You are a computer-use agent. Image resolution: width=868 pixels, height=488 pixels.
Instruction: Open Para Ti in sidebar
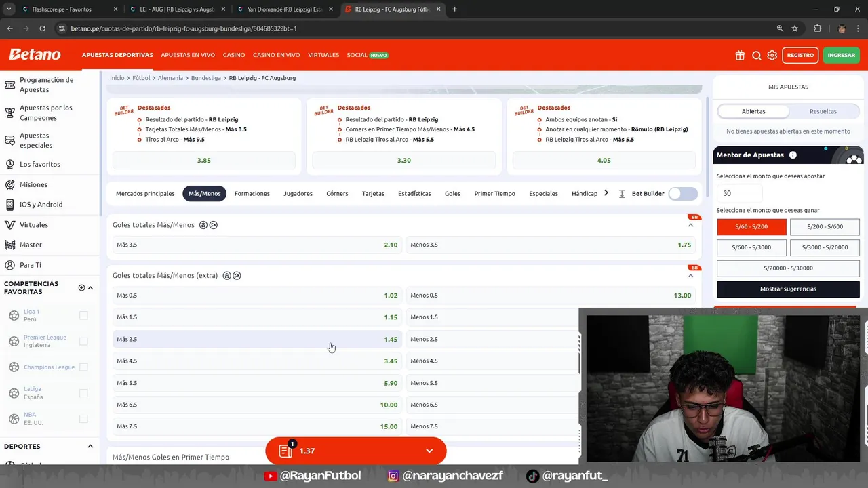point(30,265)
